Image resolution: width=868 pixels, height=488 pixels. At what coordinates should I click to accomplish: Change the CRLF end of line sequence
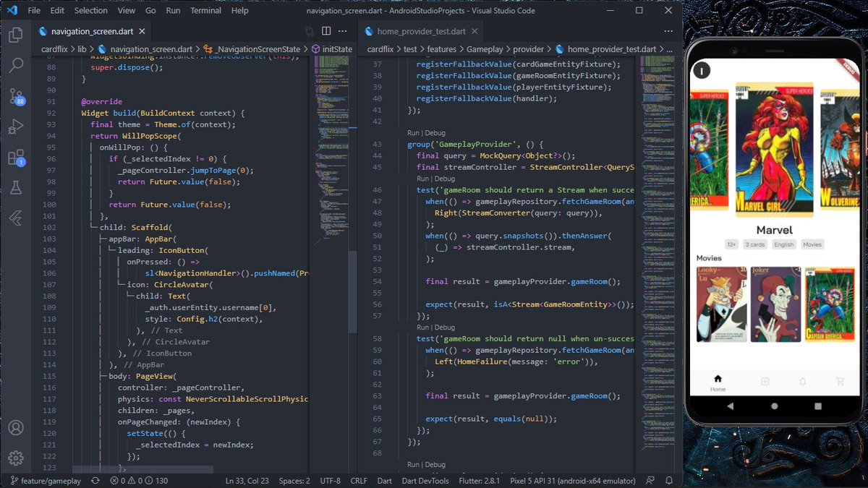(359, 481)
